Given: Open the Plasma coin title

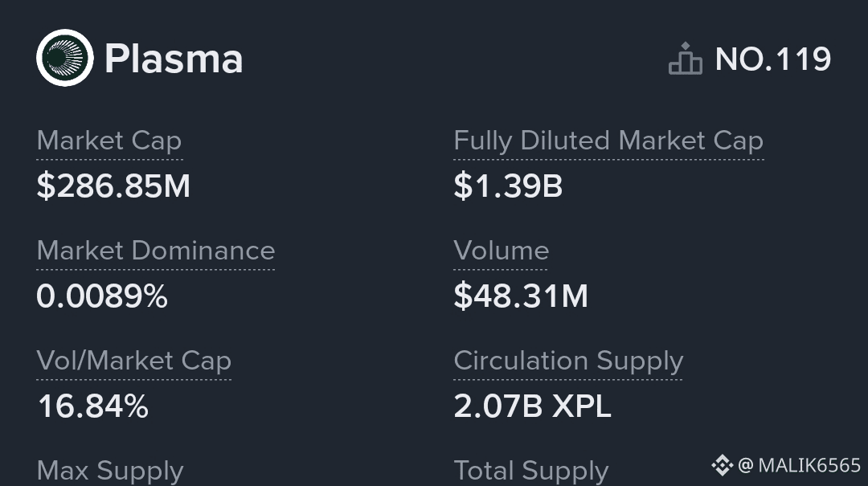Looking at the screenshot, I should [x=174, y=59].
